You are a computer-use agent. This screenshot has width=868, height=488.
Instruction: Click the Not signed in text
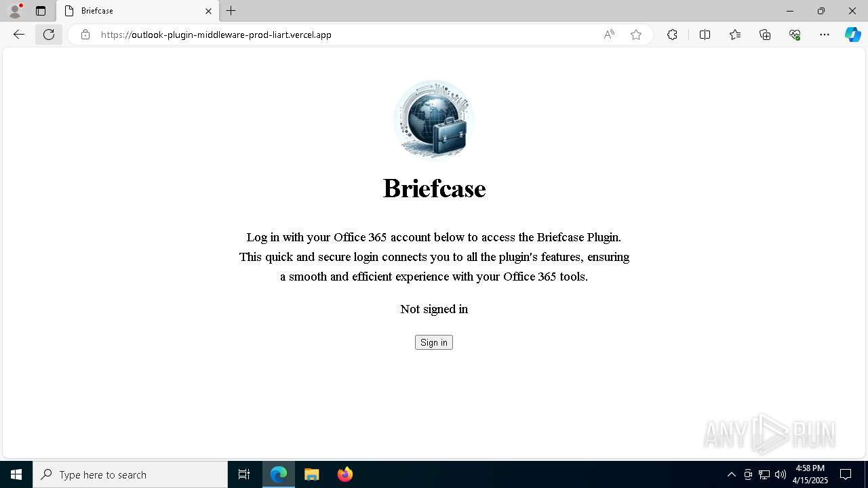[x=434, y=309]
